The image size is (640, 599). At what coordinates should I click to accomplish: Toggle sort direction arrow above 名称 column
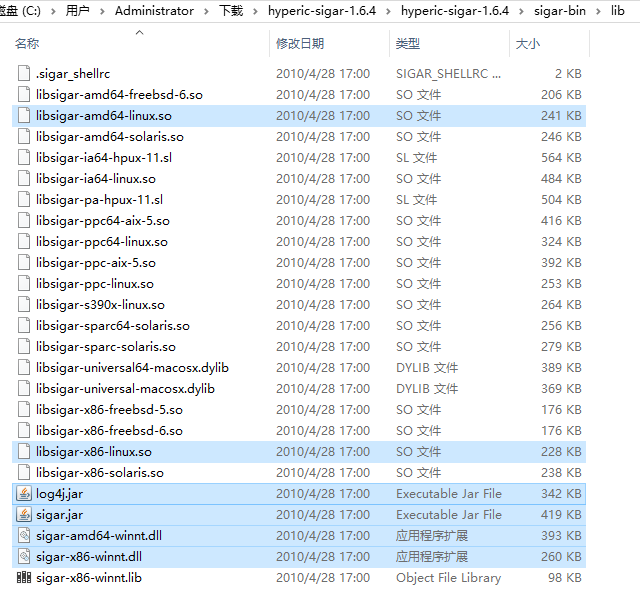[140, 32]
